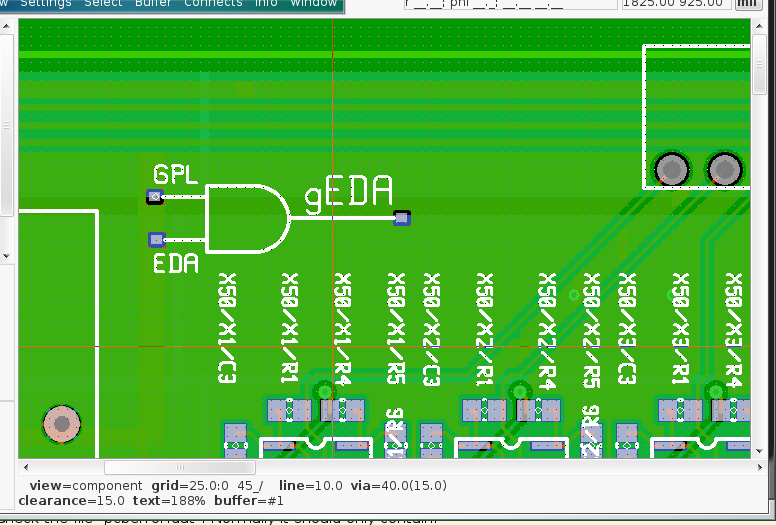
Task: Click the copper mounting hole at bottom left
Action: (62, 424)
